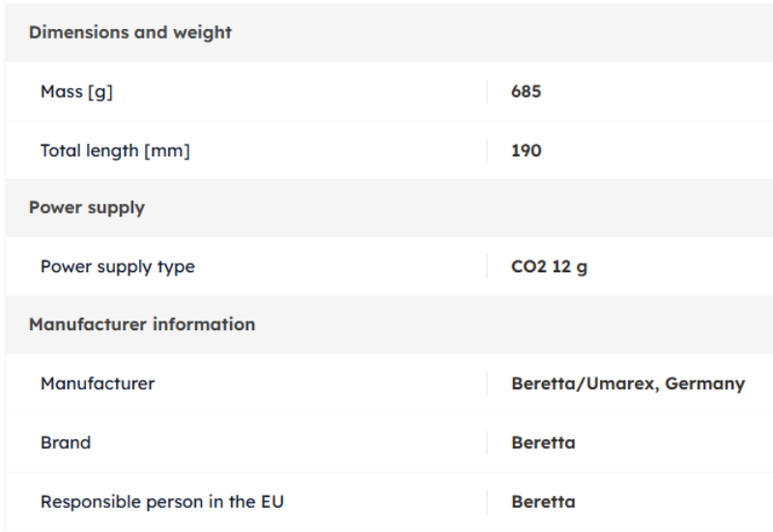Image resolution: width=773 pixels, height=532 pixels.
Task: Click the divider beside Beretta/Umarex, Germany
Action: click(487, 383)
